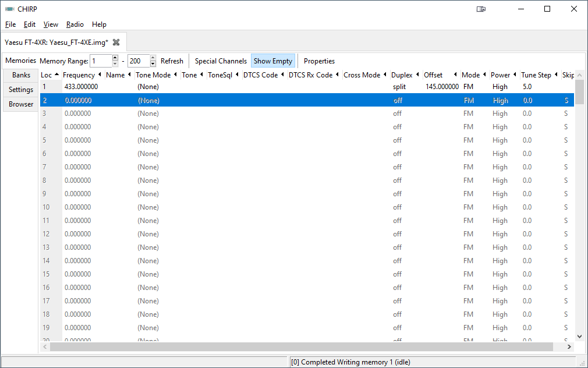Sort by Loc column arrow
Screen dimensions: 588x368
point(56,75)
